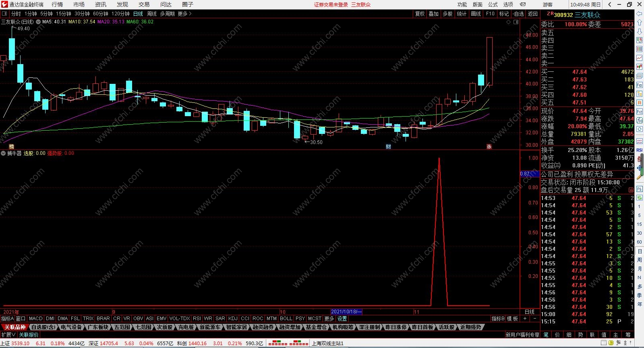Open dropdown beside 三友联众(日线) title
The height and width of the screenshot is (348, 644).
pyautogui.click(x=38, y=22)
